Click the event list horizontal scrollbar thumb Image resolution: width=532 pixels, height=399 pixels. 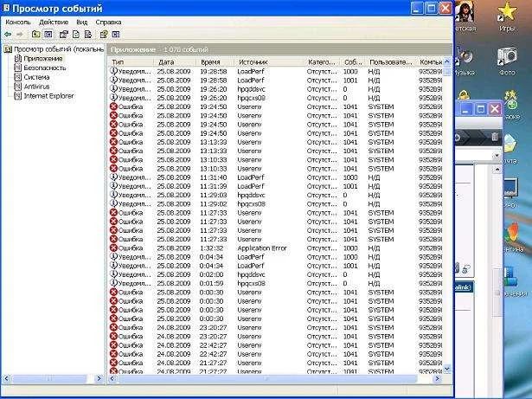coord(266,378)
